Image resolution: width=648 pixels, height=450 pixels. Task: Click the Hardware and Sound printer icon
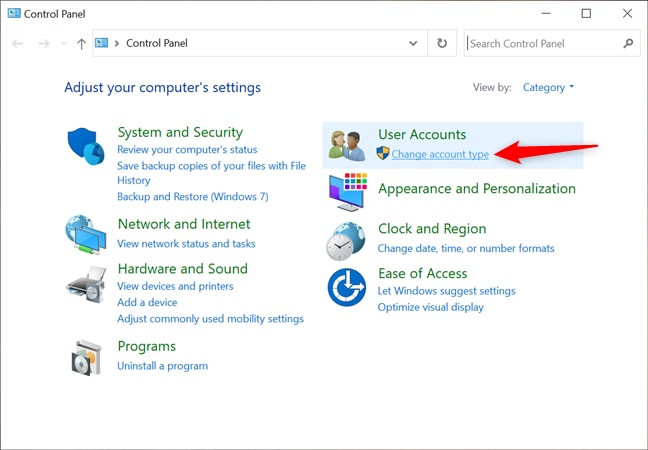85,284
